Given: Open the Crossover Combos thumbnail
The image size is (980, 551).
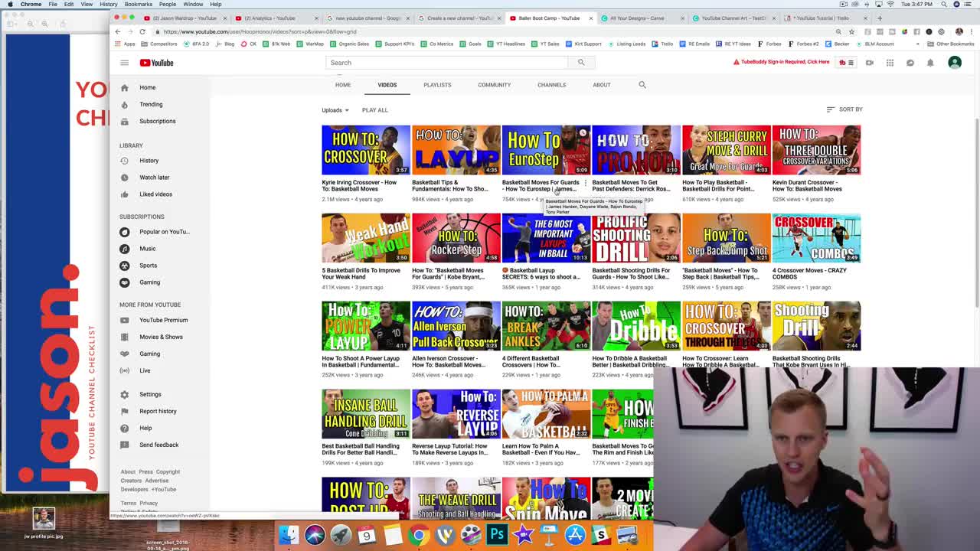Looking at the screenshot, I should click(x=816, y=238).
